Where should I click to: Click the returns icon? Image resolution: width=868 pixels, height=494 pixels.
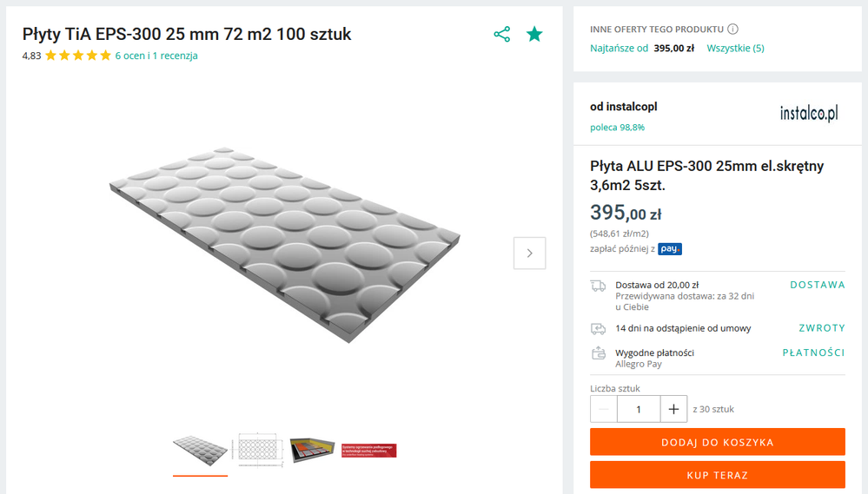click(x=598, y=328)
